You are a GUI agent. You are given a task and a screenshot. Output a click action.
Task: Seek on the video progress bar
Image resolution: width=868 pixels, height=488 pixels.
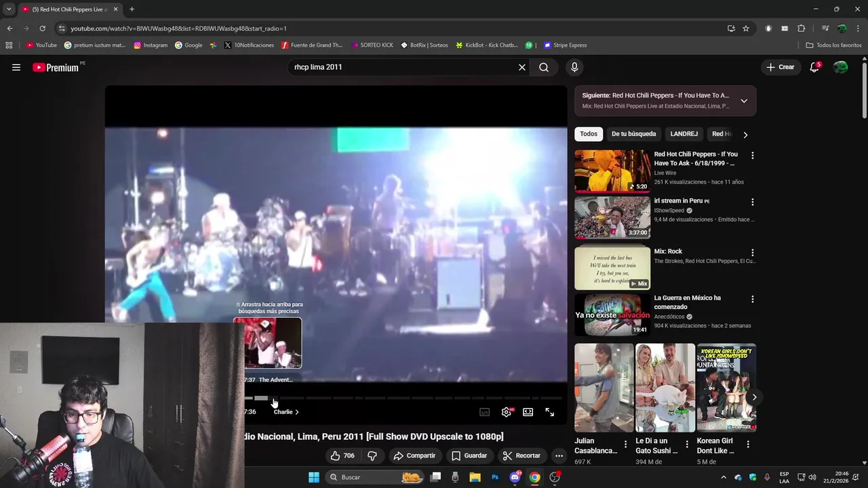(x=403, y=399)
